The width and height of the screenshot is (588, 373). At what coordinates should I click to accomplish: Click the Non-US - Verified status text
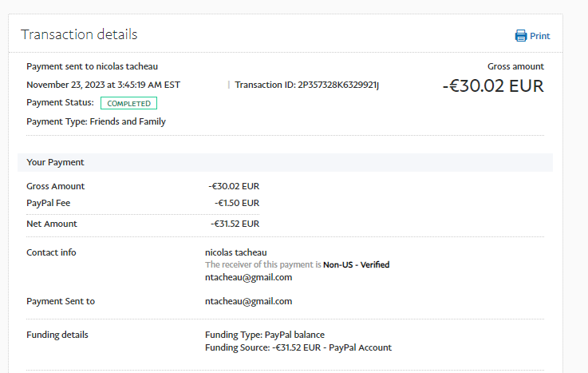[x=356, y=264]
